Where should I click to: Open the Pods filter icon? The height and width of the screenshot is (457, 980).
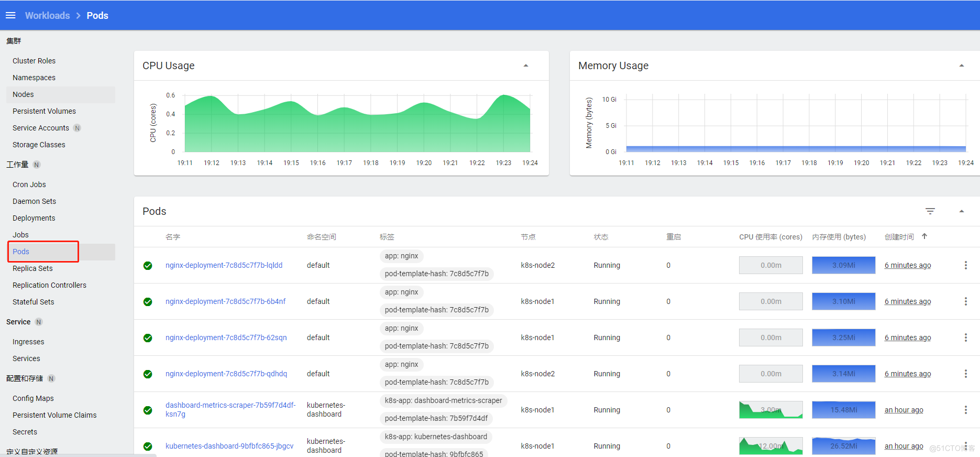pos(930,211)
